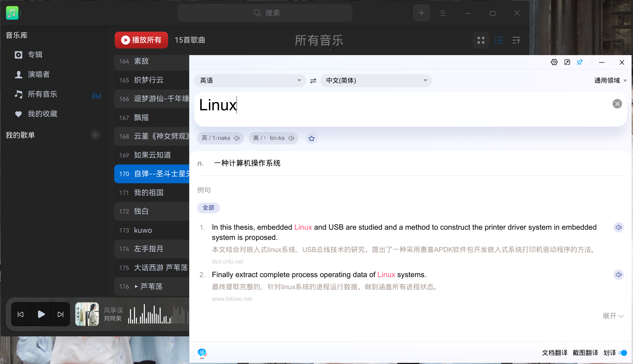Select song 171 我的祖国
Image resolution: width=633 pixels, height=364 pixels.
(152, 193)
